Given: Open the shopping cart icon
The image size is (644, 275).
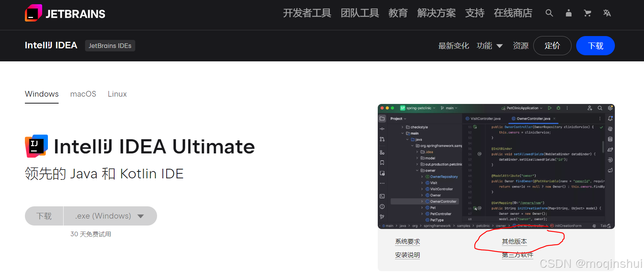Looking at the screenshot, I should [587, 13].
